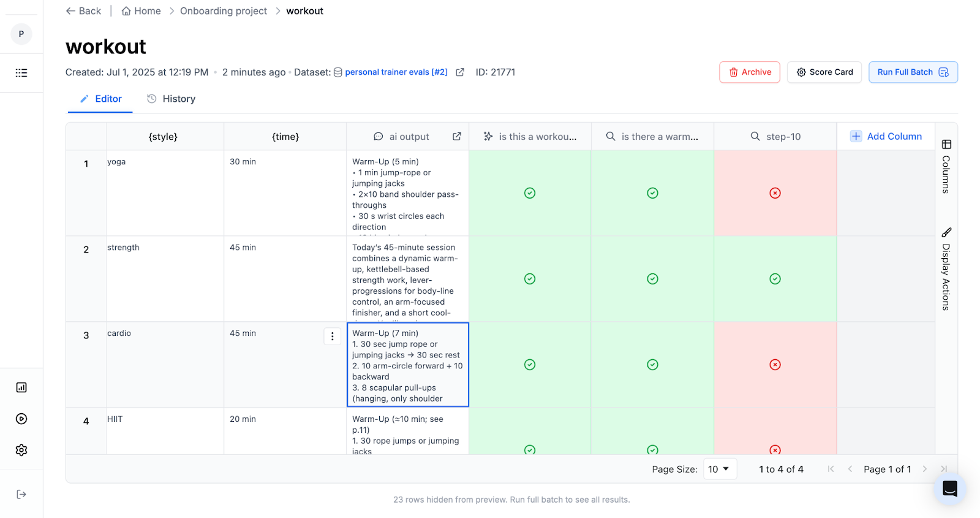Select the Editor tab
The height and width of the screenshot is (518, 980).
(x=101, y=99)
